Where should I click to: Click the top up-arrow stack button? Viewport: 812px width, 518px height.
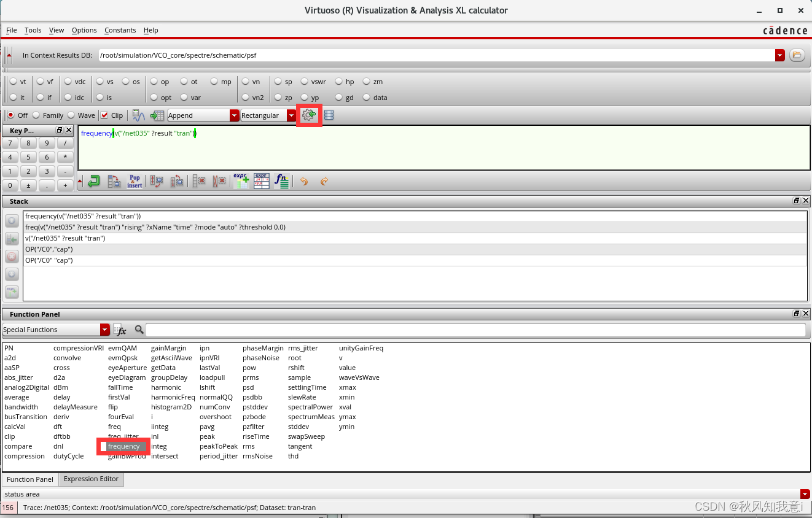pos(12,221)
